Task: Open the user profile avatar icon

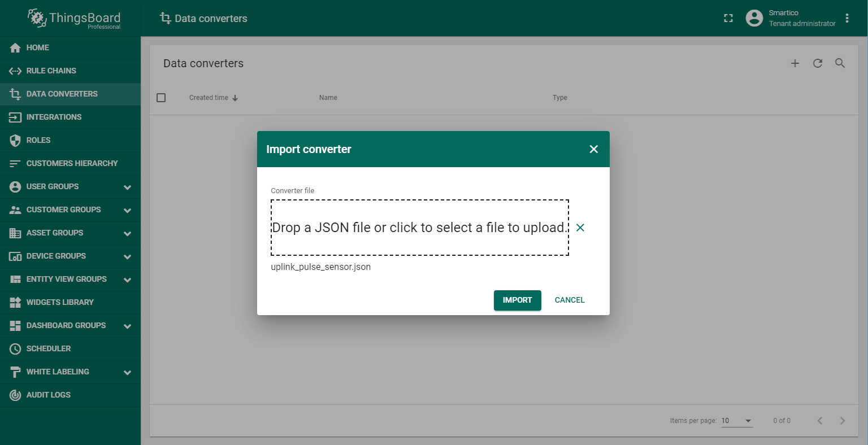Action: 754,18
